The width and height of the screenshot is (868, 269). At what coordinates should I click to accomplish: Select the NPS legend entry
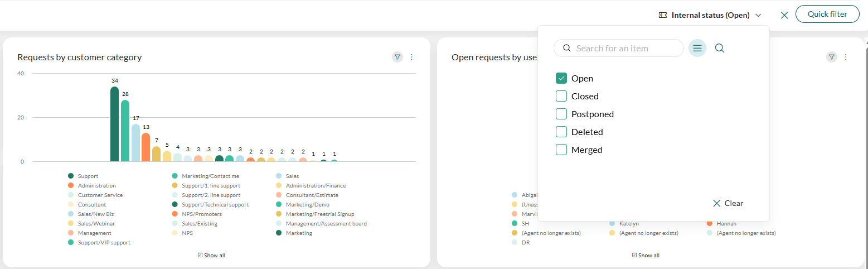click(183, 233)
